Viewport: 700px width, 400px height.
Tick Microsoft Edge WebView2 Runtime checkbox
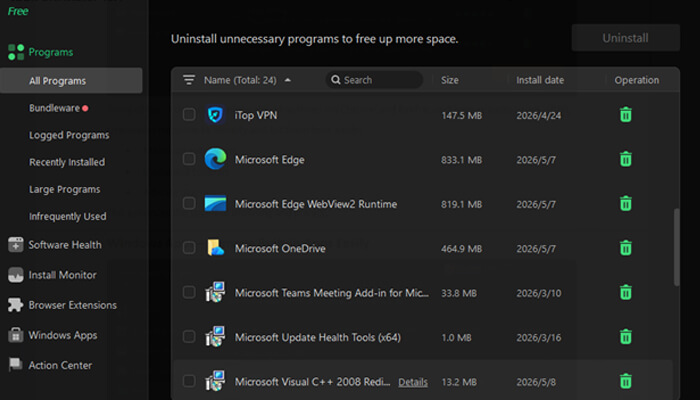pyautogui.click(x=189, y=204)
